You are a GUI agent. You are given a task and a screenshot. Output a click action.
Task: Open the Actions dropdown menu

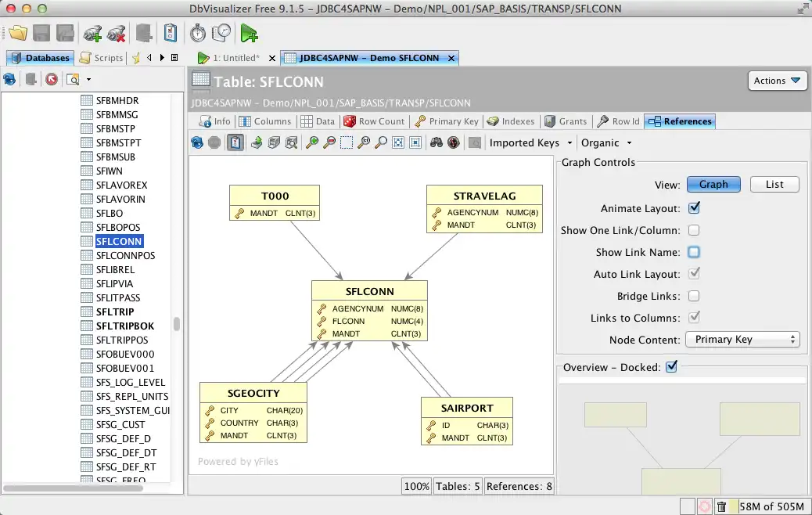(x=778, y=81)
